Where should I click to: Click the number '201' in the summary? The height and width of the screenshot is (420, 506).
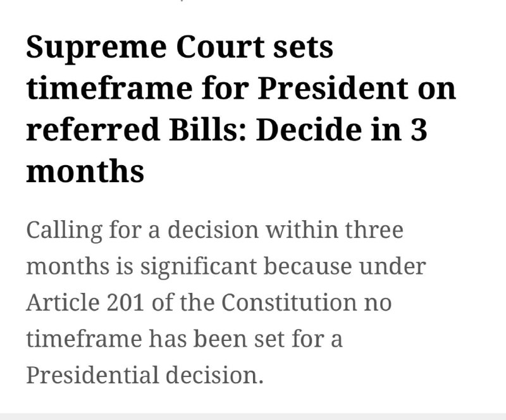[125, 303]
